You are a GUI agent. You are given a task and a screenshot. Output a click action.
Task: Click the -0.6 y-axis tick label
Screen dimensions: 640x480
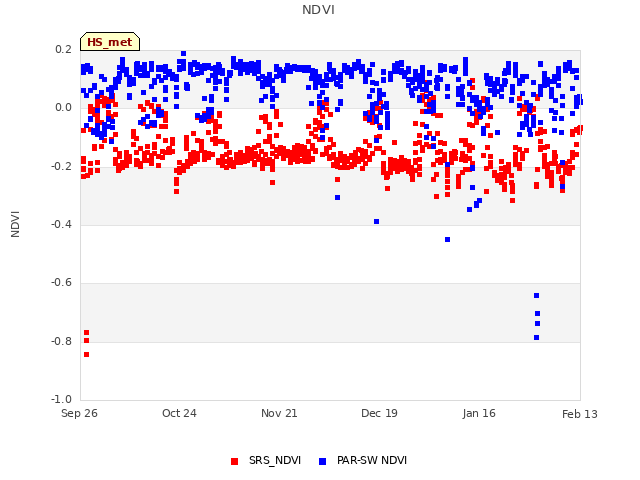coord(61,282)
